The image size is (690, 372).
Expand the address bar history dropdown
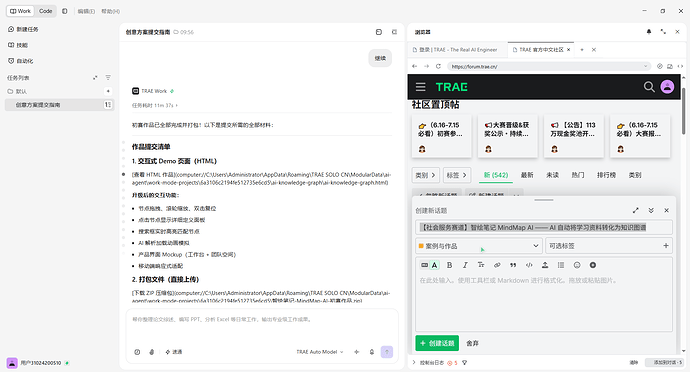[646, 66]
